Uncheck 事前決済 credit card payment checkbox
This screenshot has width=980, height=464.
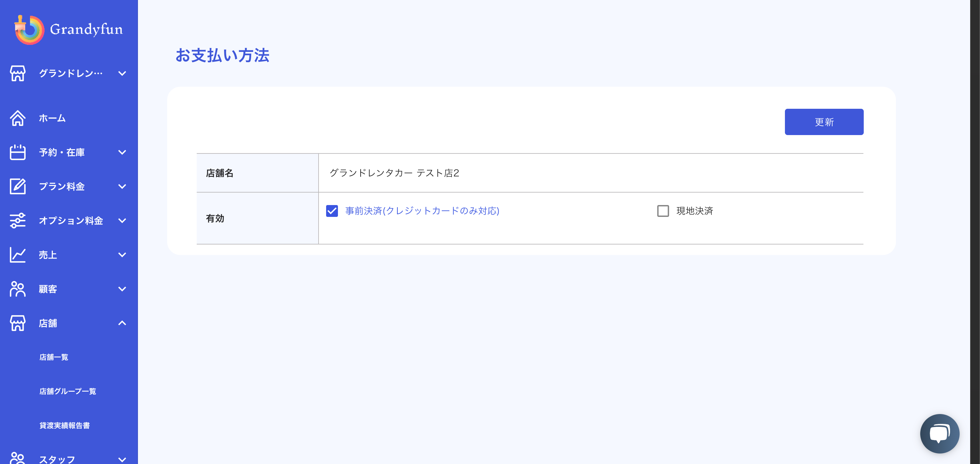coord(332,211)
